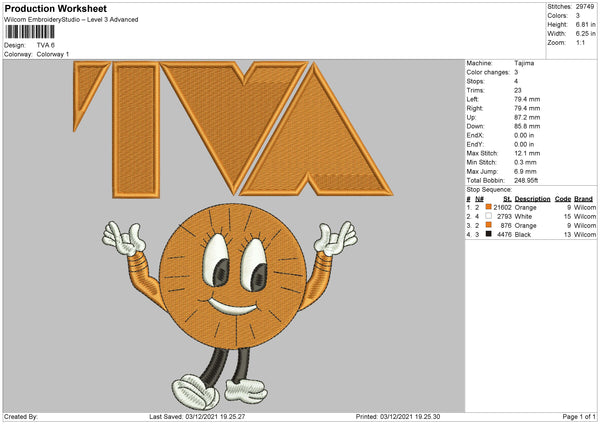Viewport: 600px width, 424px height.
Task: Click the 'Stop Sequence:' label
Action: (x=489, y=190)
